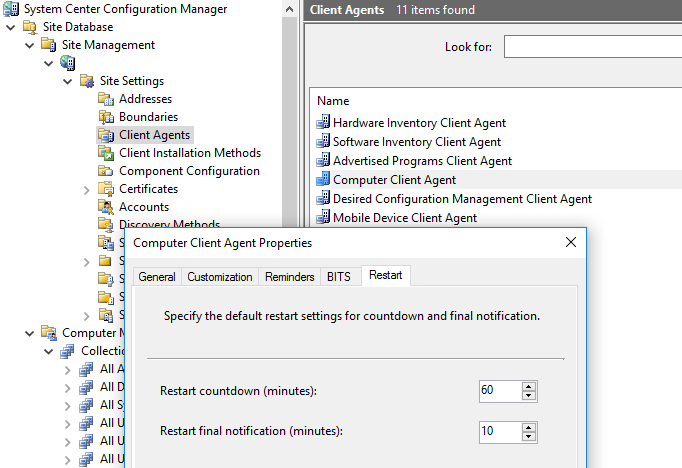This screenshot has height=468, width=682.
Task: Increase the Restart countdown minutes value
Action: tap(528, 386)
